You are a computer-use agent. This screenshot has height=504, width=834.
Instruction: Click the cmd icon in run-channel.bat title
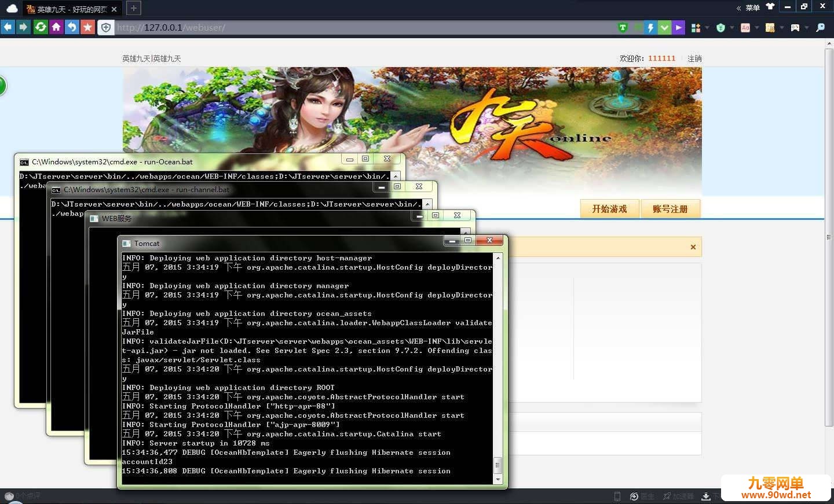[56, 190]
